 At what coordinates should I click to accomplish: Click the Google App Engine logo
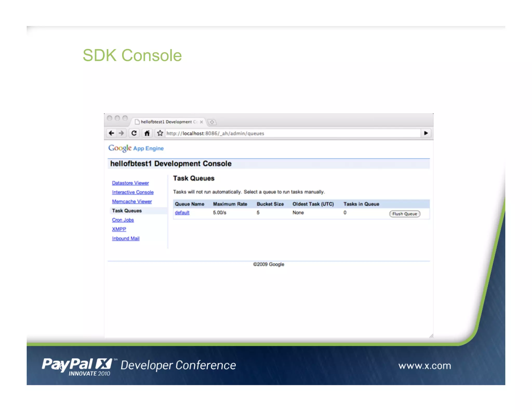pyautogui.click(x=136, y=148)
